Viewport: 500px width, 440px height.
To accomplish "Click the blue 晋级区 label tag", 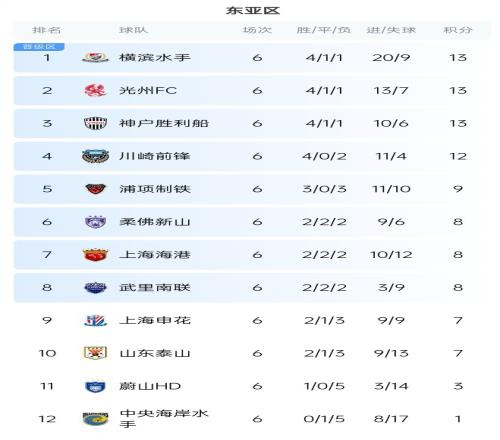I will coord(39,47).
